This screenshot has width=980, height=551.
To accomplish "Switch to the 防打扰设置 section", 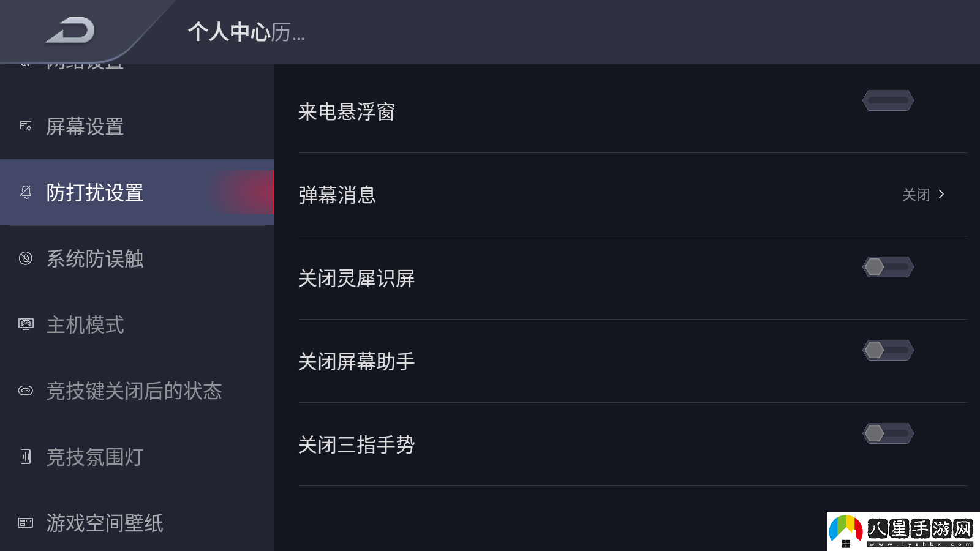I will pyautogui.click(x=95, y=193).
